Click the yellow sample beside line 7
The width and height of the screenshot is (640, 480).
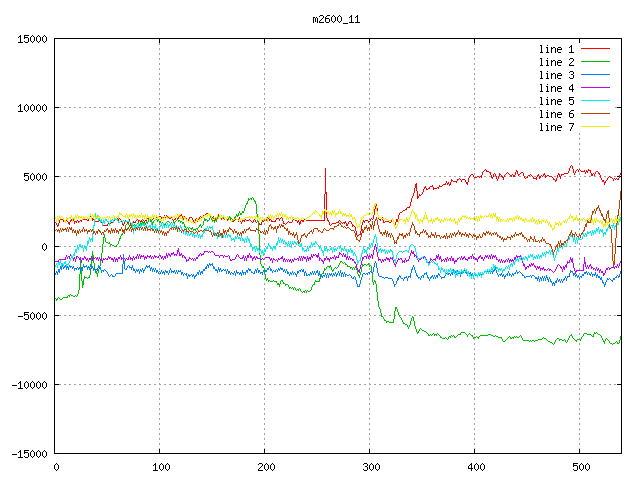coord(596,127)
